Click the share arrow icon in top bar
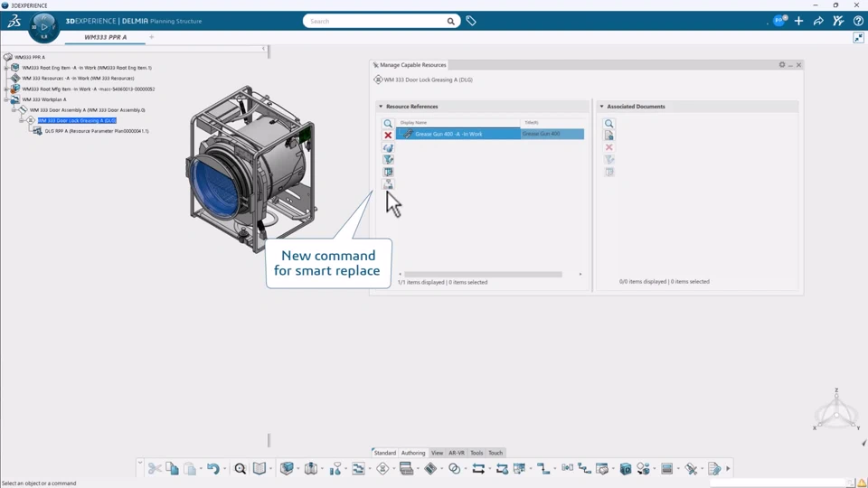The width and height of the screenshot is (868, 488). click(818, 21)
